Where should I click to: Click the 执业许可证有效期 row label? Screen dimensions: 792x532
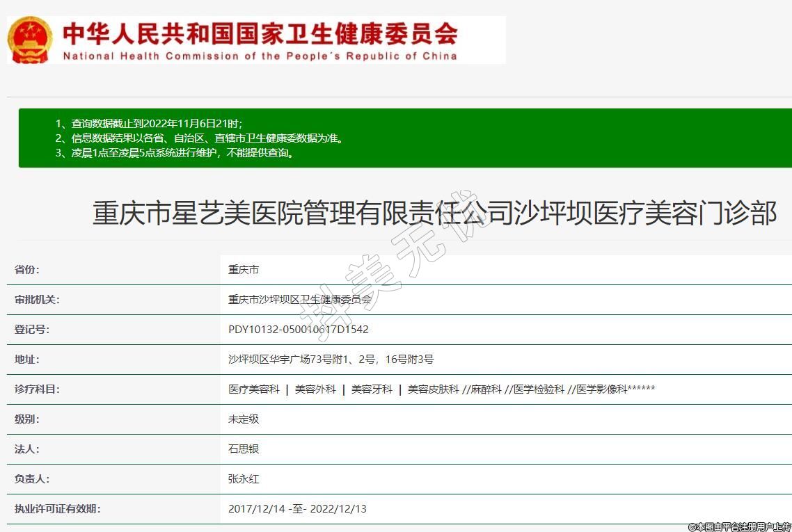57,509
